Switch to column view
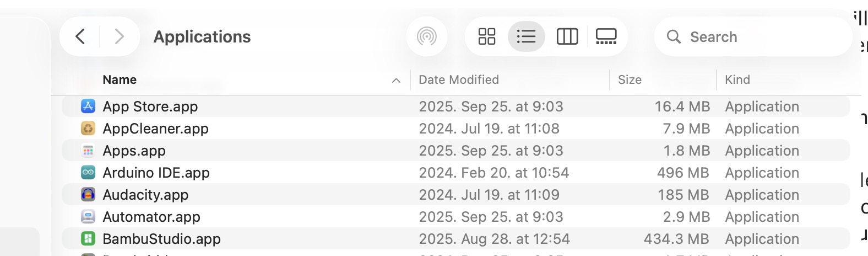This screenshot has height=256, width=868. pos(567,36)
